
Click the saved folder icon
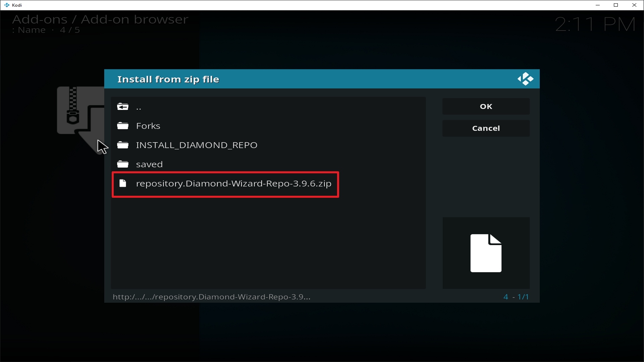[x=123, y=164]
